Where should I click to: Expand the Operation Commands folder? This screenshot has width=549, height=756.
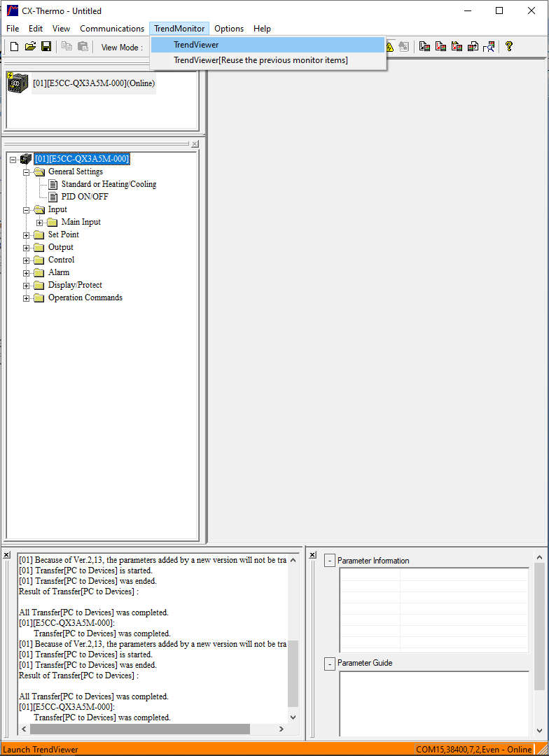tap(27, 298)
